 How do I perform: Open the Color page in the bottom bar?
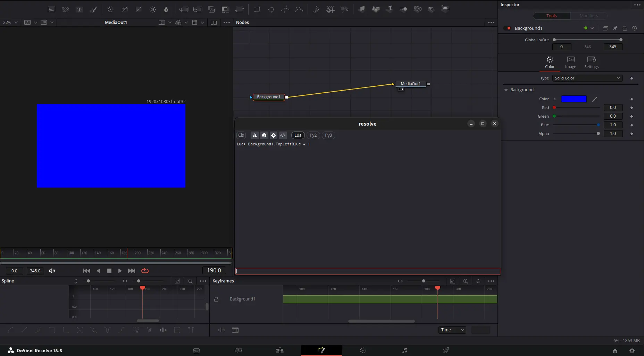(363, 350)
